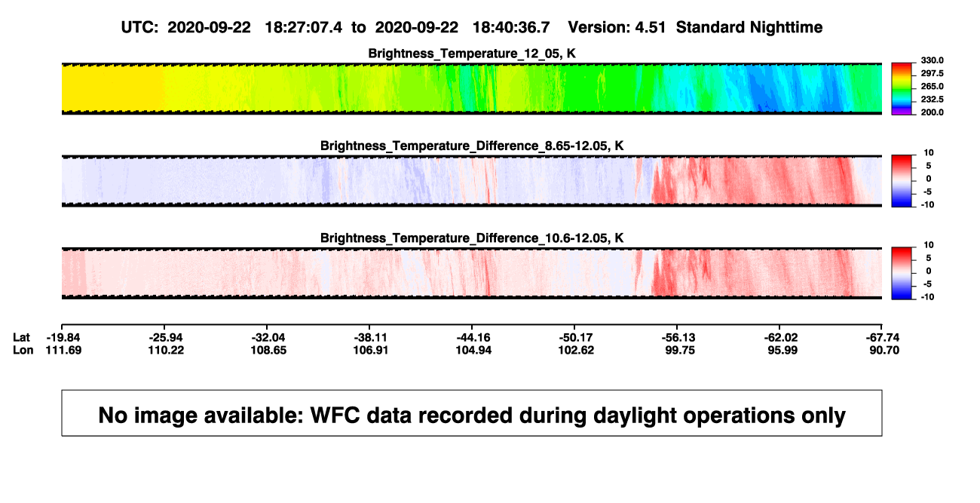
Task: Click the color bar beside the 10.6-12.05 strip
Action: tap(902, 273)
